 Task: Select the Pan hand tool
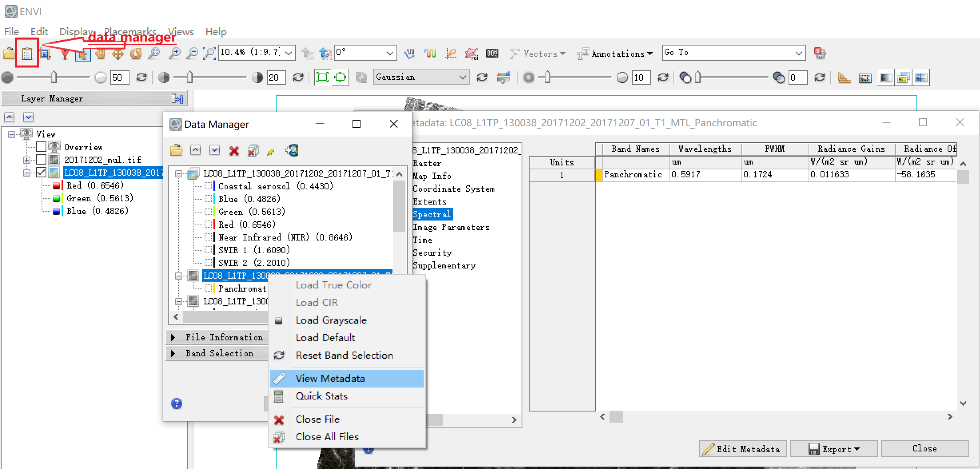100,53
